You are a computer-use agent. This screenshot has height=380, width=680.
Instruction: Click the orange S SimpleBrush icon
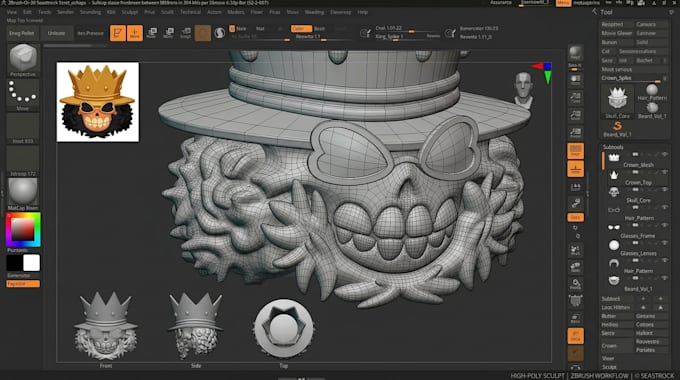pyautogui.click(x=617, y=126)
